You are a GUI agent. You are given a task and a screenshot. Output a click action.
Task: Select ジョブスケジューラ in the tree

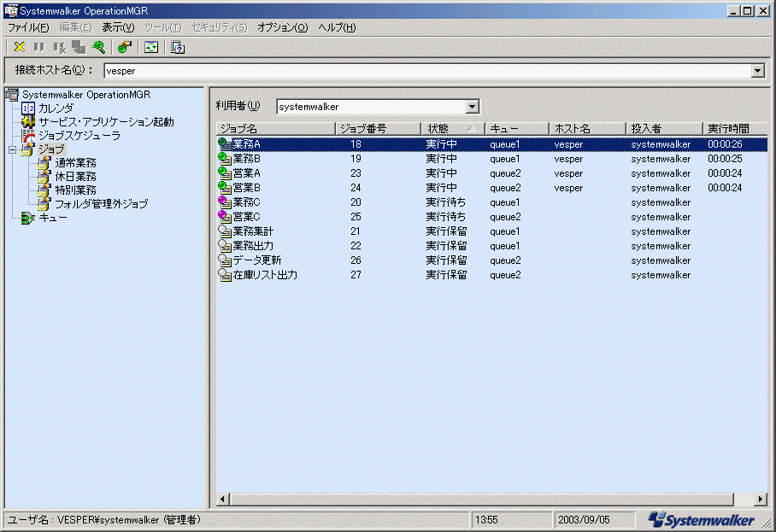click(x=79, y=136)
